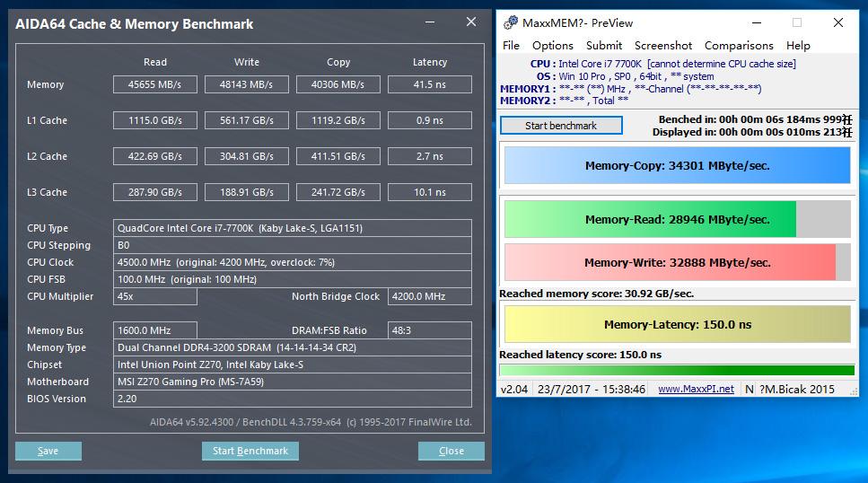Viewport: 868px width, 483px height.
Task: Click date 23/7/2017 - 15:38:46 in status bar
Action: [592, 390]
